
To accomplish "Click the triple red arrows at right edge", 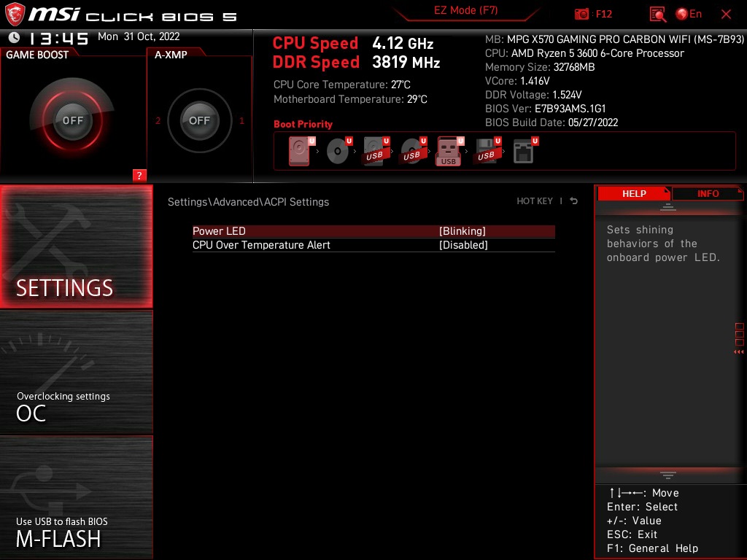I will tap(739, 352).
